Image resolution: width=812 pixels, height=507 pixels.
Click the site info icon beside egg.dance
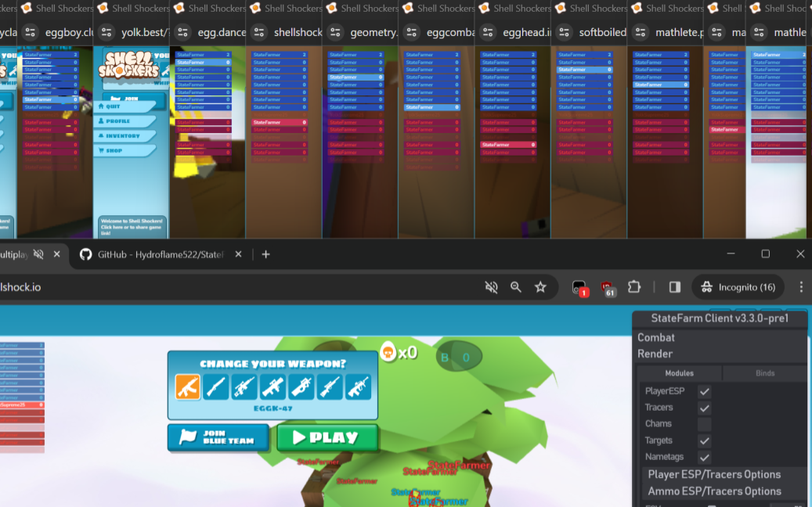point(182,33)
